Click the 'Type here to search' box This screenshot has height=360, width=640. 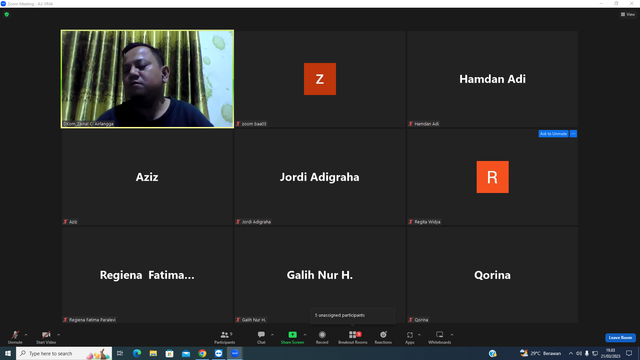pyautogui.click(x=64, y=353)
